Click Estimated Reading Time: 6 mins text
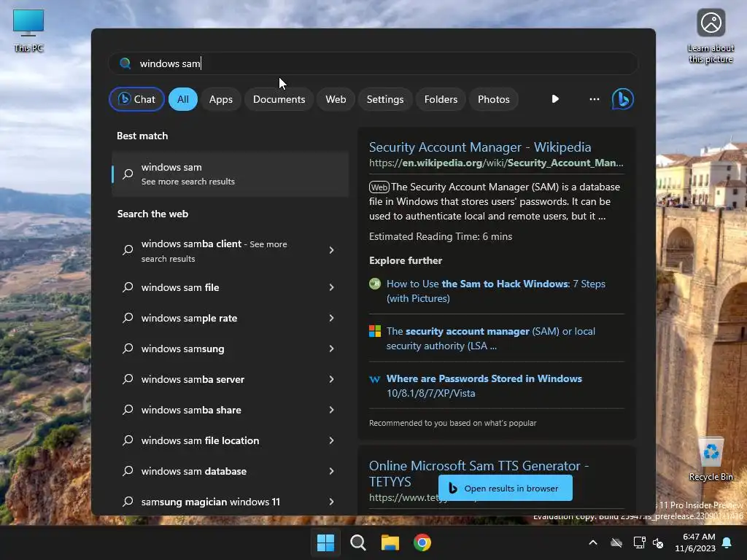The width and height of the screenshot is (747, 560). coord(441,236)
